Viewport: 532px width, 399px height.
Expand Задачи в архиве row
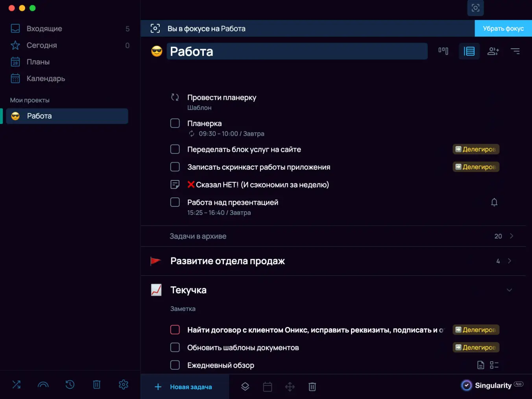(511, 236)
